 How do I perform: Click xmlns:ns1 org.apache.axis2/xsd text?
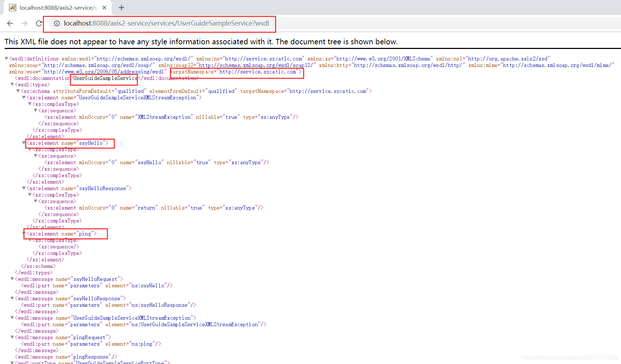tap(493, 59)
